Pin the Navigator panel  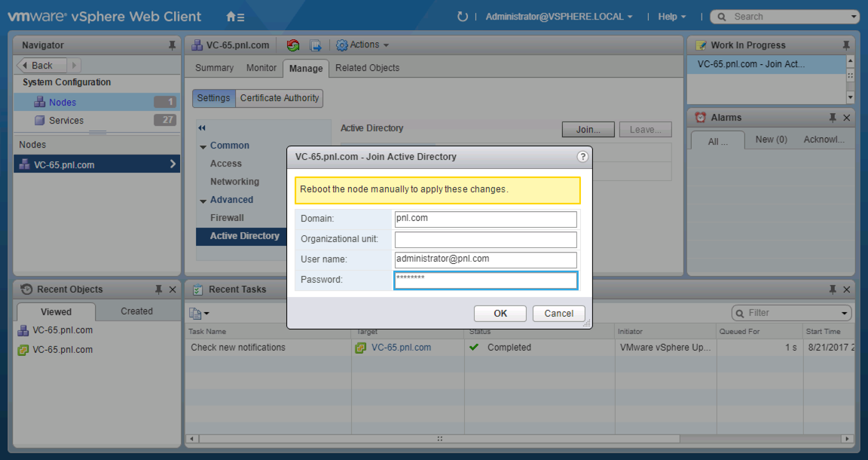click(x=172, y=45)
